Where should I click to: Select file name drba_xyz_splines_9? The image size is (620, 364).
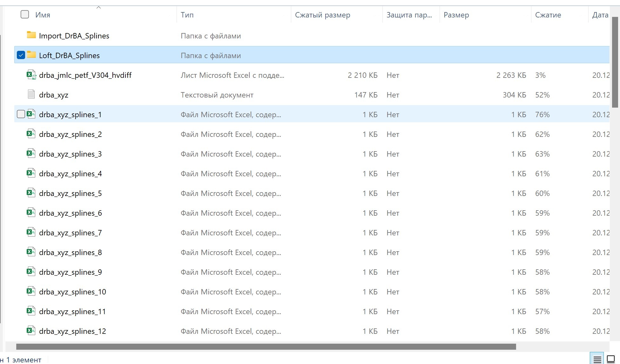pyautogui.click(x=70, y=272)
